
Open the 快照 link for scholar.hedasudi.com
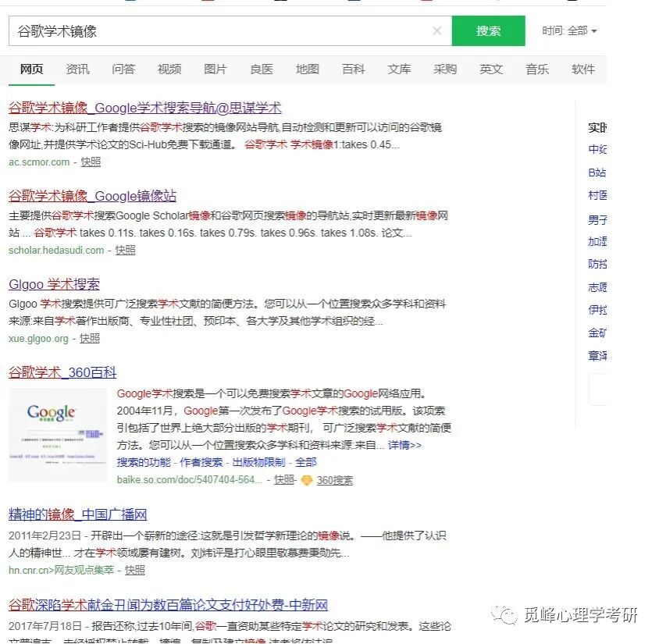click(x=125, y=251)
